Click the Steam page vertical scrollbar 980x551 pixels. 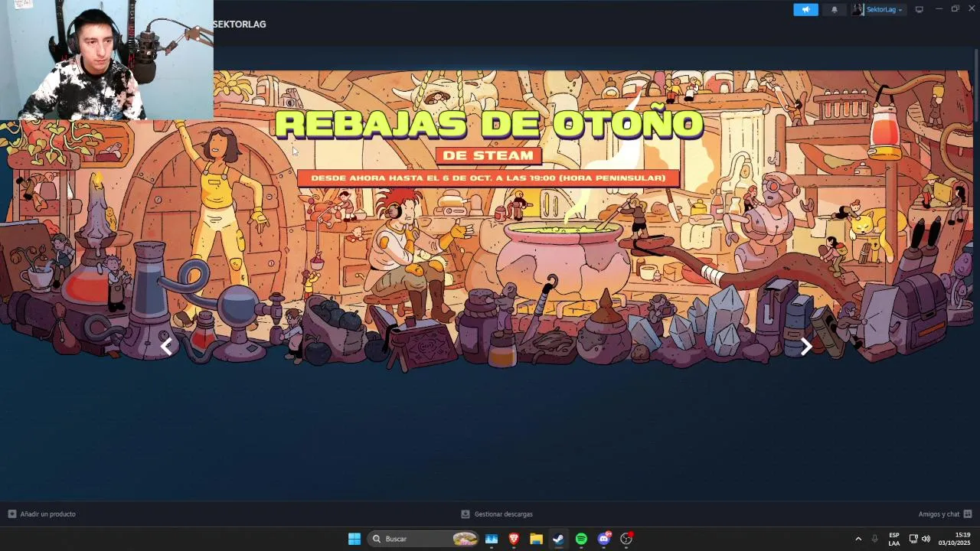pyautogui.click(x=976, y=84)
